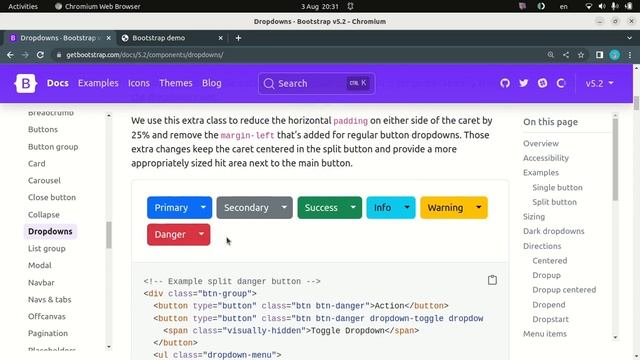Open Chromium three-dot menu
Screen dimensions: 640x360
point(630,55)
